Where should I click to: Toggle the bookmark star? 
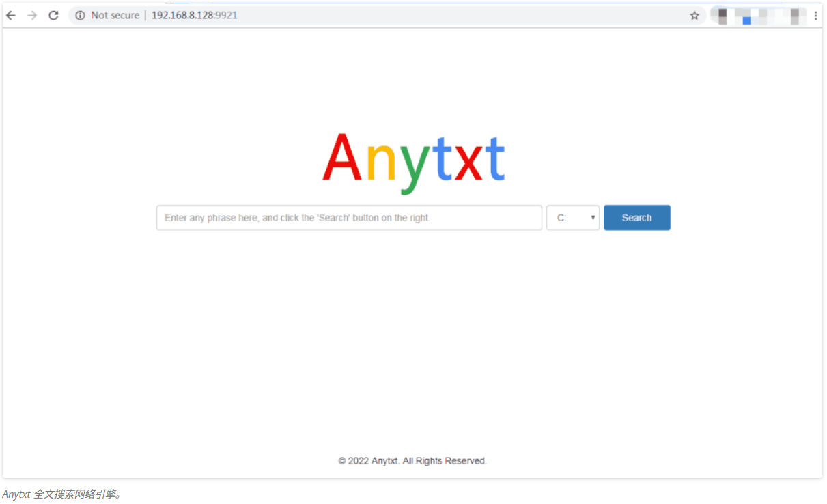[x=695, y=15]
